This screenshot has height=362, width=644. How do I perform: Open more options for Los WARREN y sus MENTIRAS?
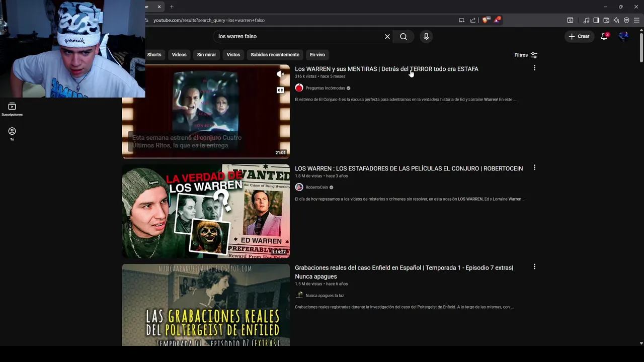click(534, 68)
